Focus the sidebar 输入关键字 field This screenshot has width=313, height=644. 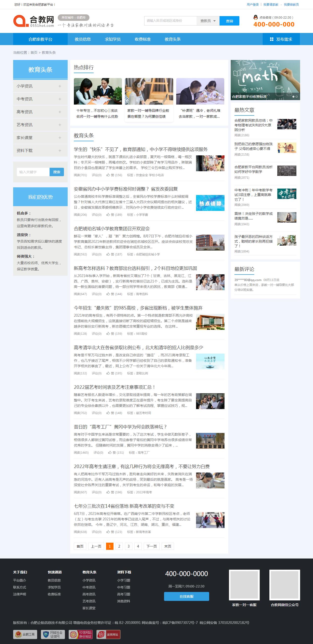pos(33,172)
